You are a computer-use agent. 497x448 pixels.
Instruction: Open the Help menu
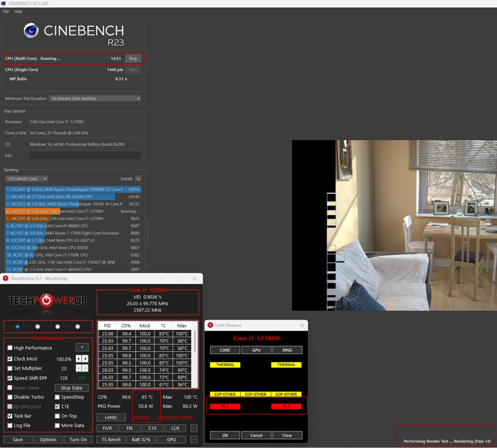[18, 11]
